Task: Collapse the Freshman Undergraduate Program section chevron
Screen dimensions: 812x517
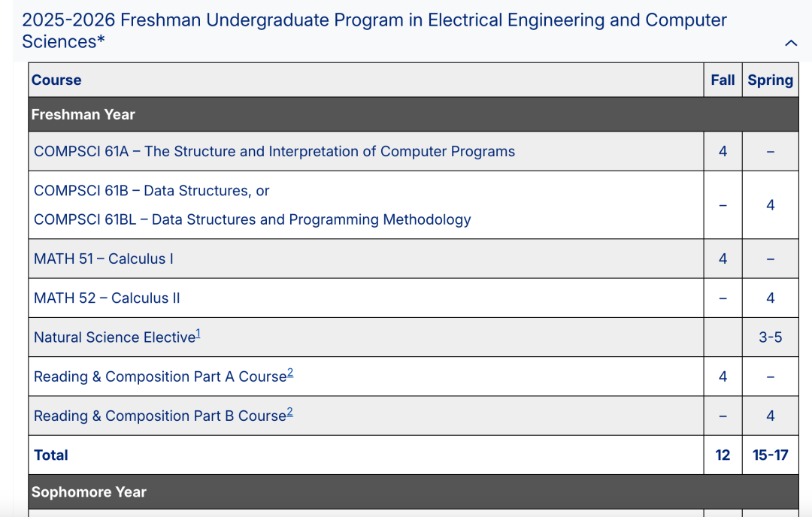Action: [x=790, y=44]
